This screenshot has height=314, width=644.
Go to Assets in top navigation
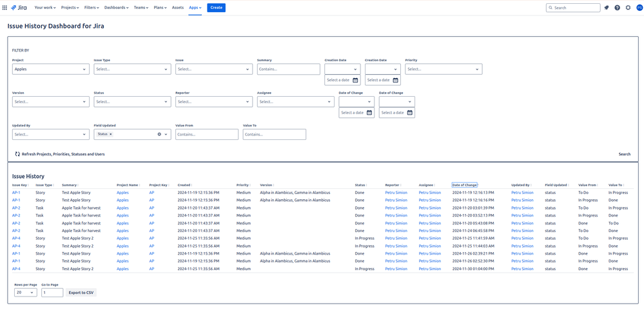coord(178,7)
